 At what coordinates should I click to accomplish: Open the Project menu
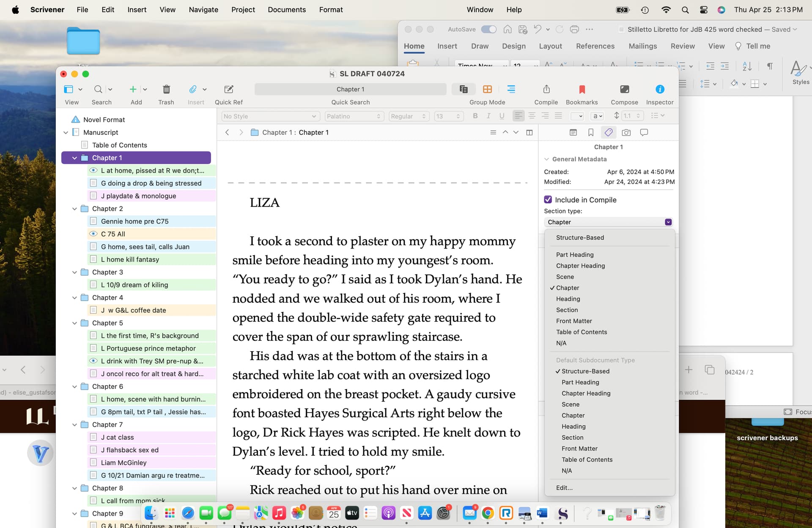pyautogui.click(x=243, y=9)
